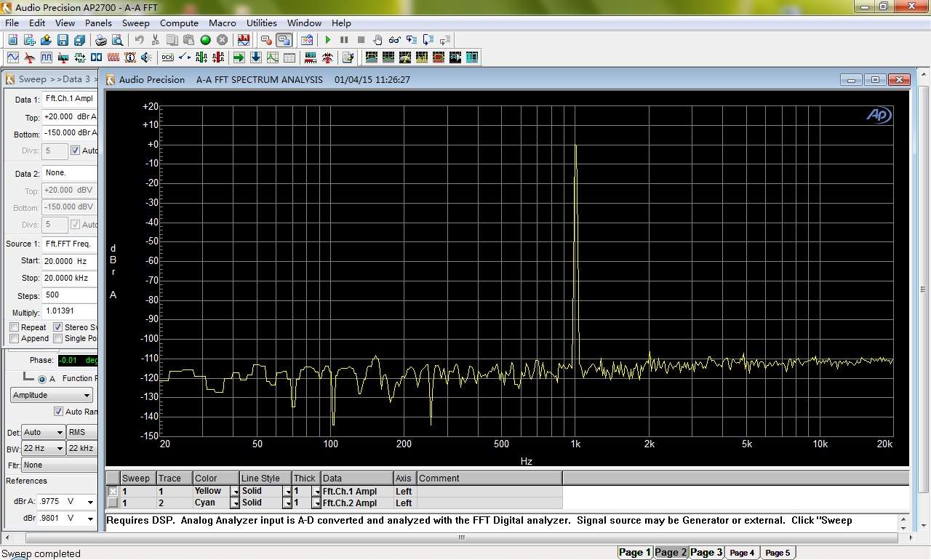Toggle Trace 1 Yellow visibility checkbox
The width and height of the screenshot is (931, 560).
coord(113,491)
